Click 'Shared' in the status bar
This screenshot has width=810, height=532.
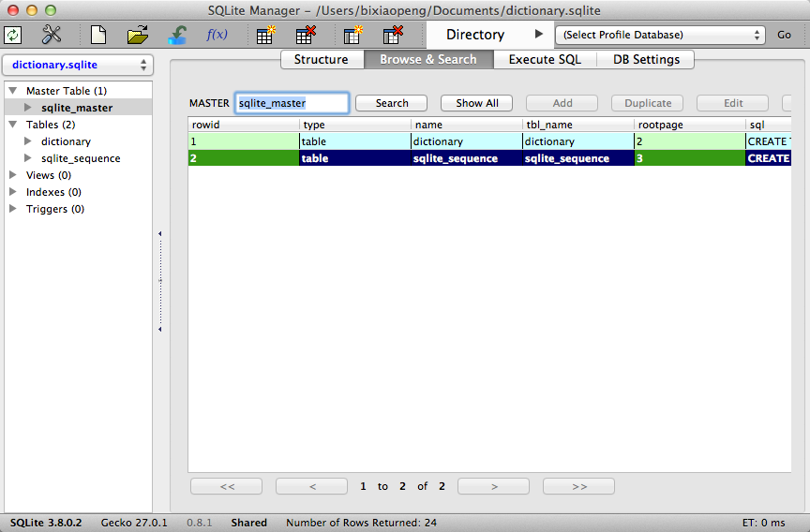pos(249,523)
